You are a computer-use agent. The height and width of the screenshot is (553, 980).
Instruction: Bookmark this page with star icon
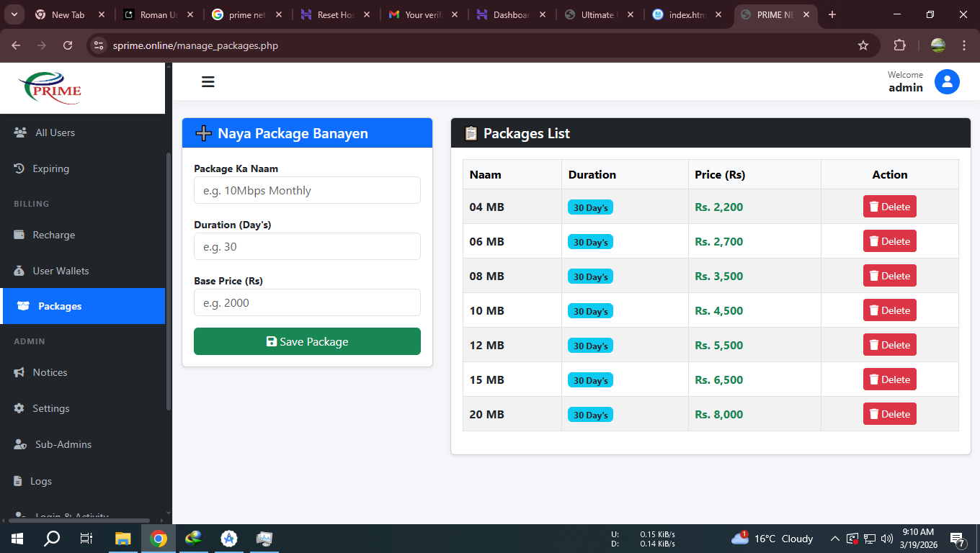(863, 45)
